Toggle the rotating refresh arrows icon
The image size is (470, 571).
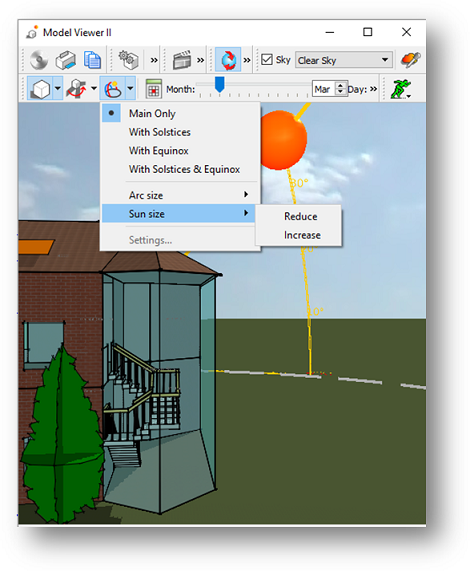(x=228, y=60)
